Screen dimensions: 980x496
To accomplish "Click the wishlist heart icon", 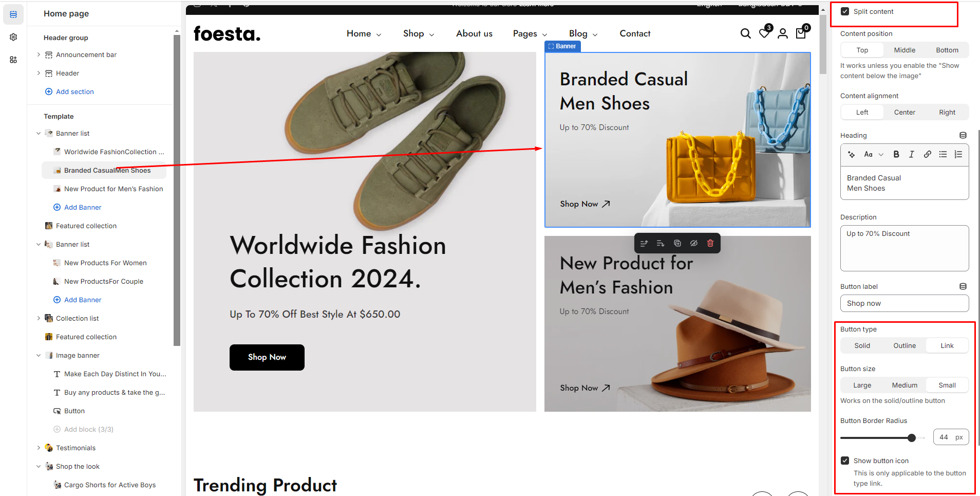I will tap(764, 33).
